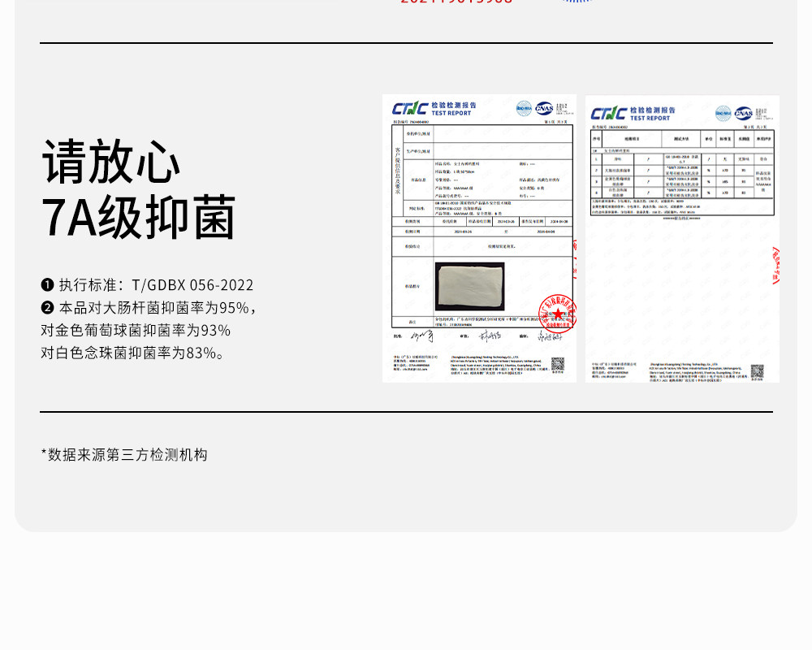Click the QR code on second report
This screenshot has width=812, height=650.
pos(757,371)
